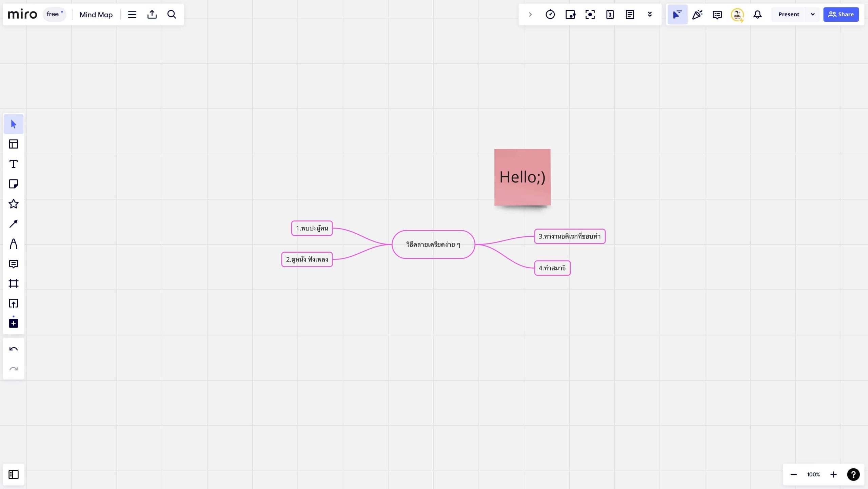This screenshot has height=489, width=868.
Task: Select the connection line arrow tool
Action: point(14,224)
